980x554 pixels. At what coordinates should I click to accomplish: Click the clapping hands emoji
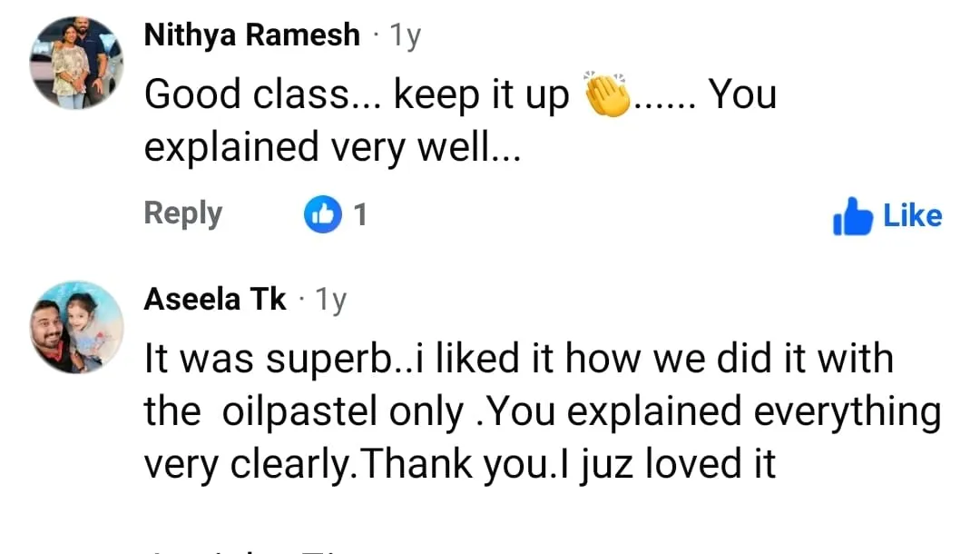[x=608, y=94]
